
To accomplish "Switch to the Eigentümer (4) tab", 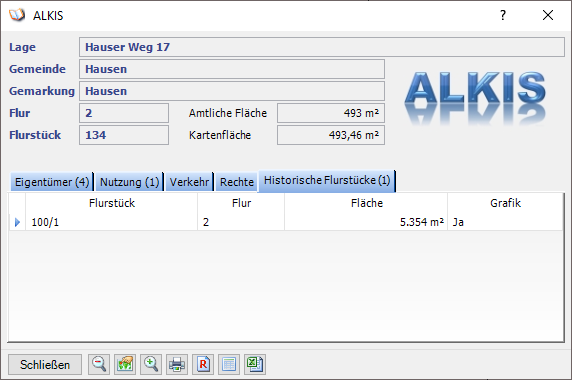I will pyautogui.click(x=52, y=182).
